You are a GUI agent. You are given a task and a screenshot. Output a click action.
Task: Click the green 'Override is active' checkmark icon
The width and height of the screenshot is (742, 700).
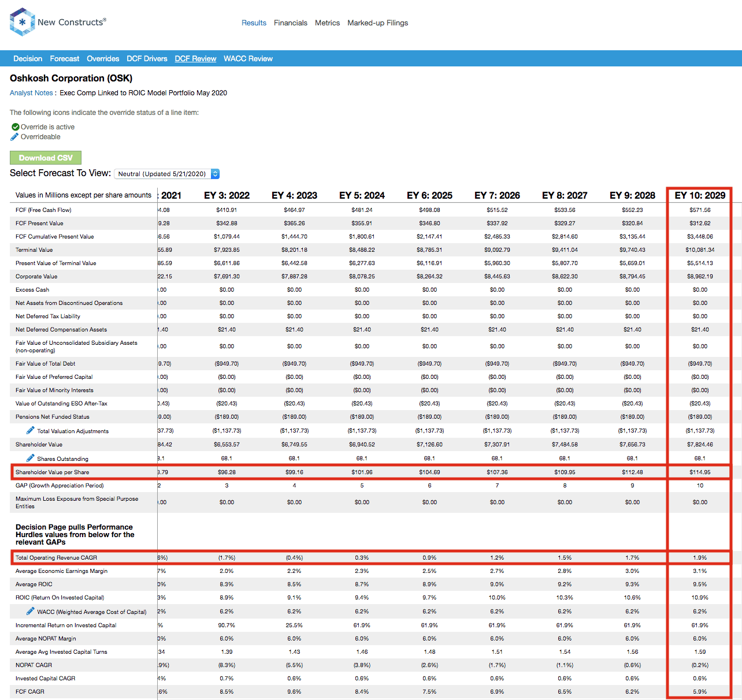point(16,127)
